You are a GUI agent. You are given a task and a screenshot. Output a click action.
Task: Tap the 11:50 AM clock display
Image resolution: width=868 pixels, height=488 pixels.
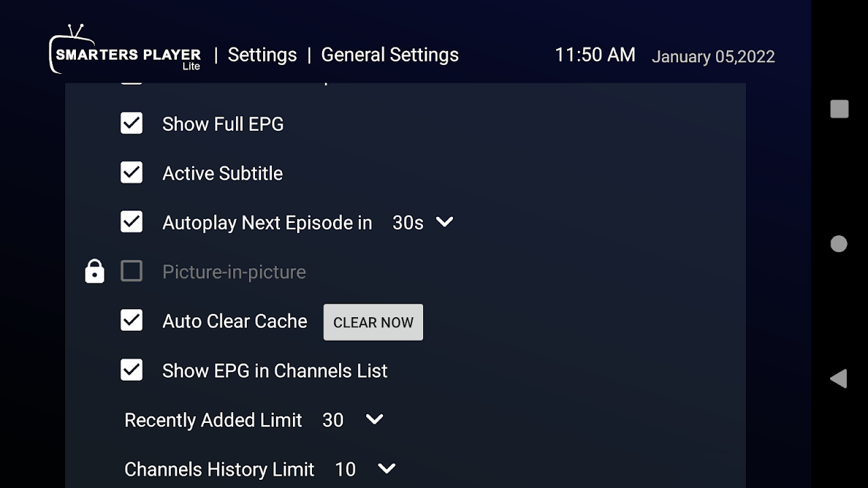tap(595, 55)
